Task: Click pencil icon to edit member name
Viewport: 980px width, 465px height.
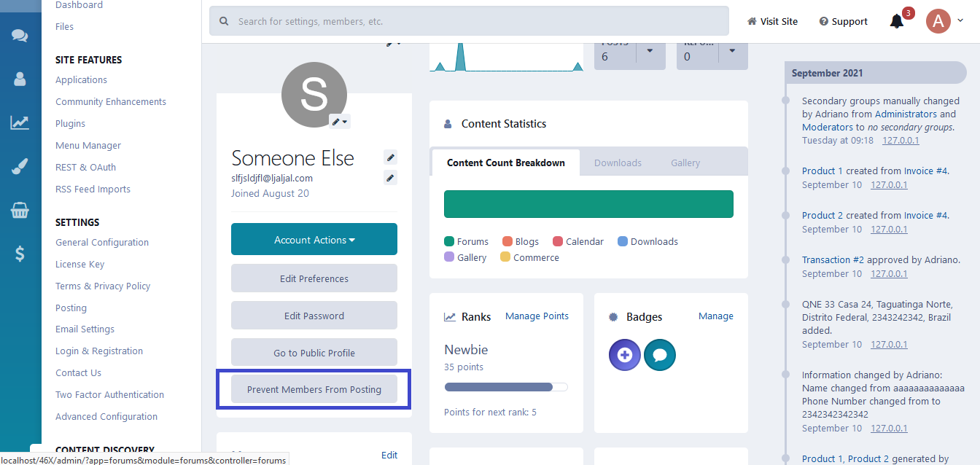Action: pos(390,157)
